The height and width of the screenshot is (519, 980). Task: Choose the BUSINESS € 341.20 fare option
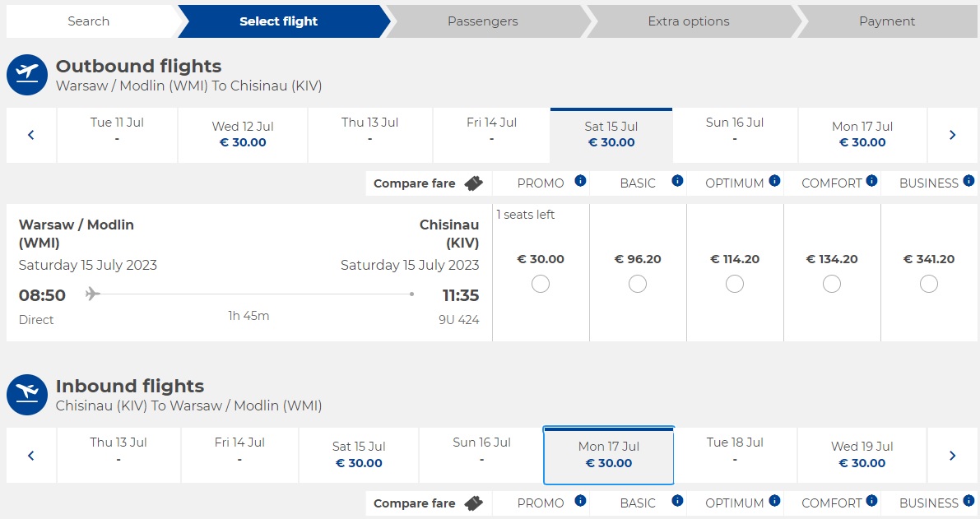[x=929, y=284]
